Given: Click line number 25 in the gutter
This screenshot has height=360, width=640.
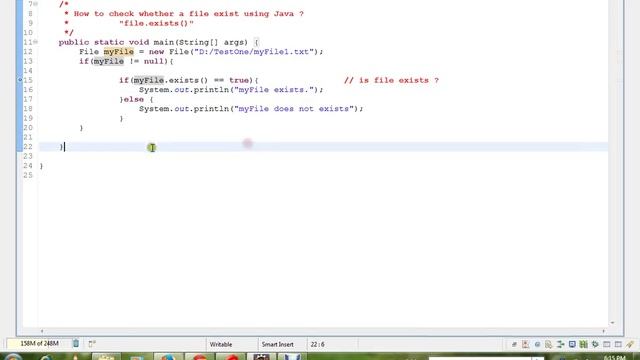Looking at the screenshot, I should coord(28,175).
